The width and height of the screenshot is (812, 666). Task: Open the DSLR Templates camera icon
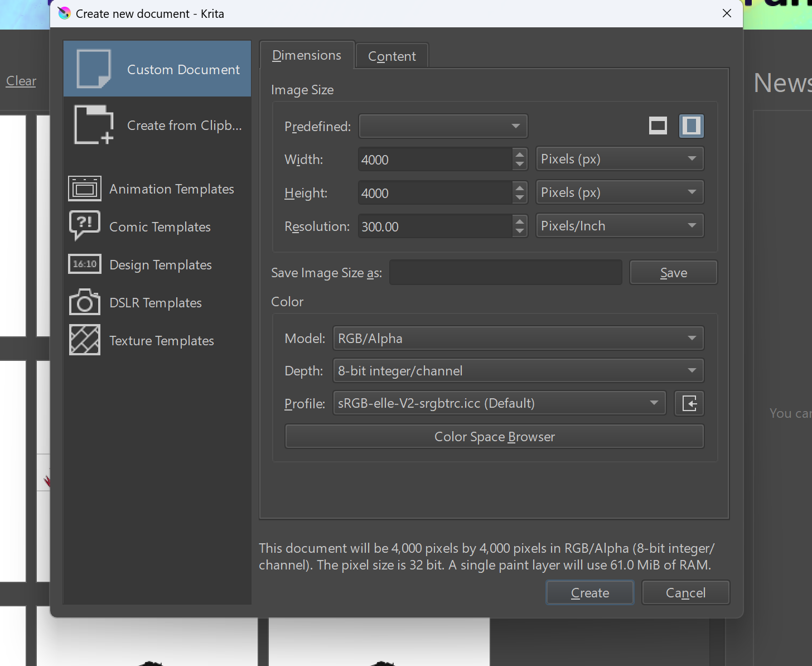(85, 302)
